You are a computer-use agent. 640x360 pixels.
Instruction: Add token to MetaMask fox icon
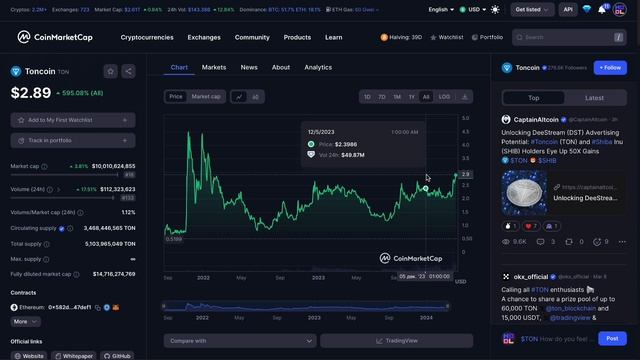point(116,307)
